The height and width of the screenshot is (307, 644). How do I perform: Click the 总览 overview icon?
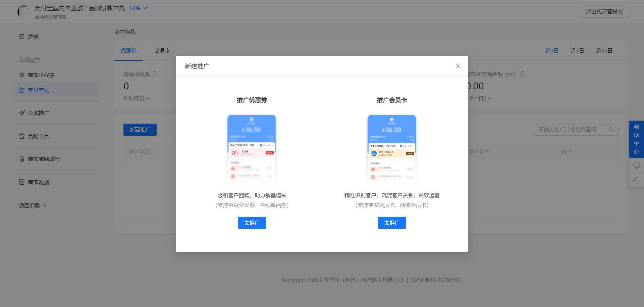pos(22,37)
